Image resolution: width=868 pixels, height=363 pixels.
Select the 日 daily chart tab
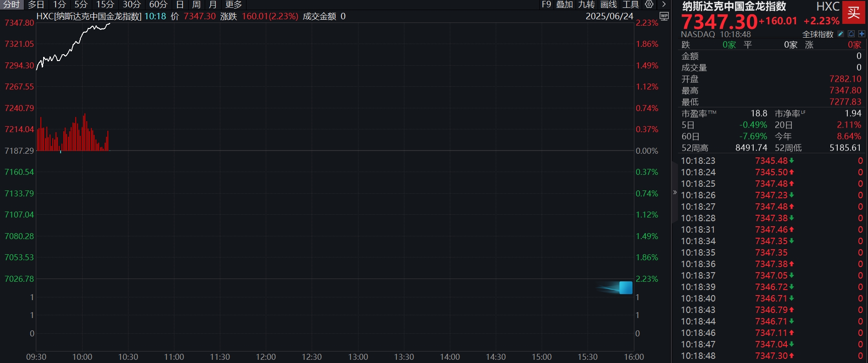pos(180,5)
